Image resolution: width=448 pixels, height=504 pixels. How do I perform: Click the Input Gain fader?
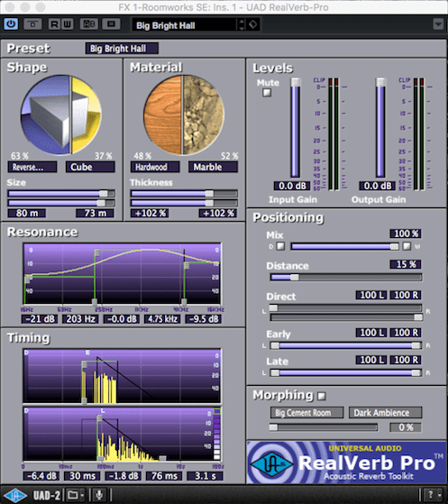[x=296, y=128]
